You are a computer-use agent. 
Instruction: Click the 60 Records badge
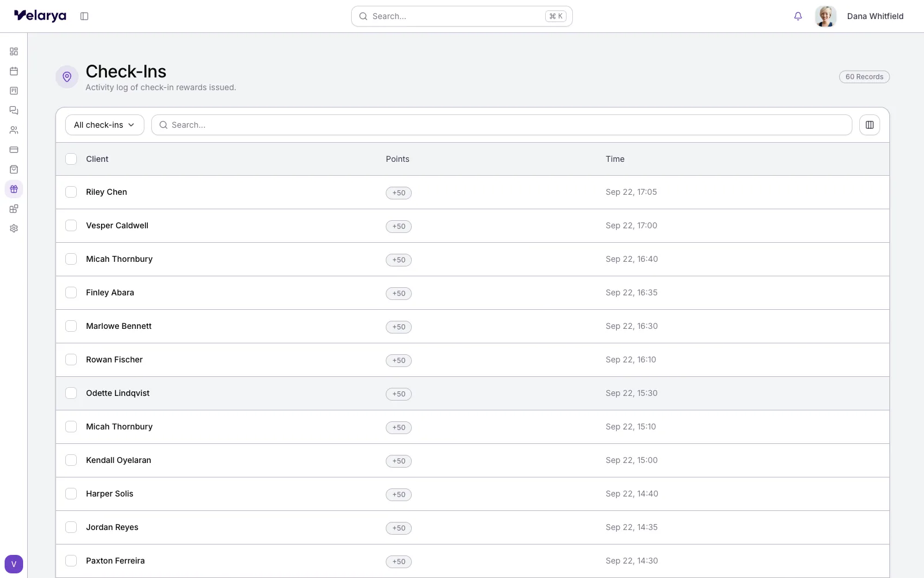(x=865, y=77)
